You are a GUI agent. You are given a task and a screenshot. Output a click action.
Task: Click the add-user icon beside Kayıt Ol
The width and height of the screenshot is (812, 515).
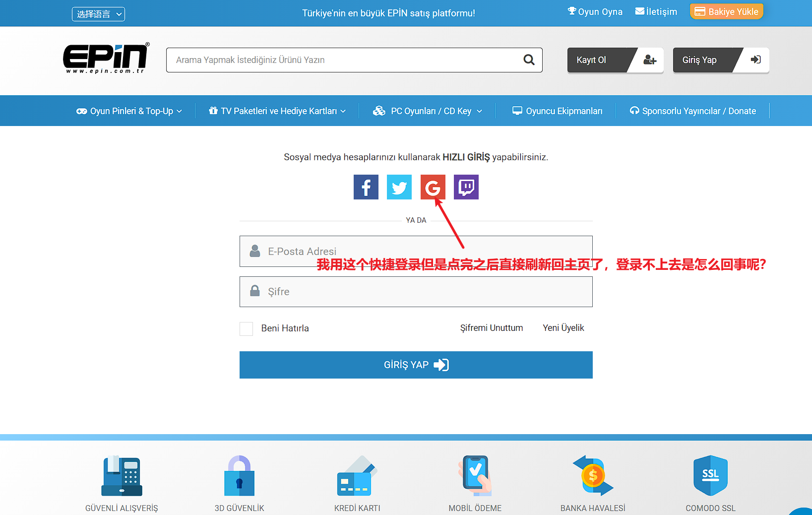(x=650, y=60)
